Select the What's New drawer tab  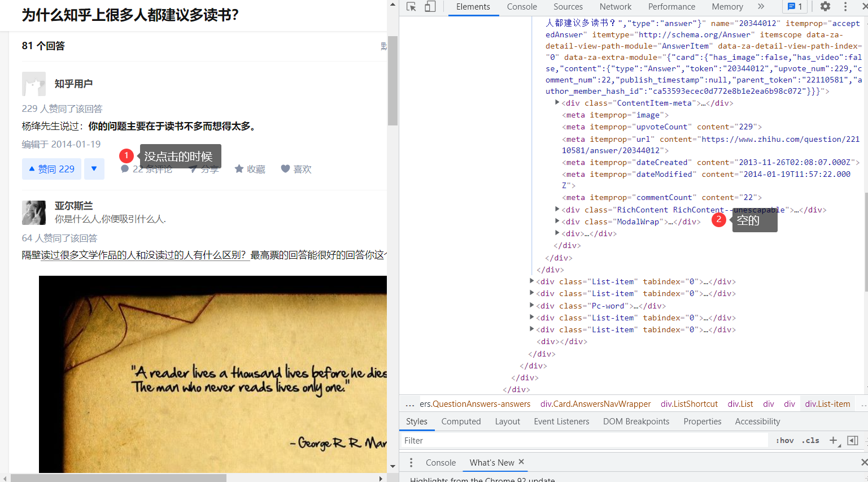pyautogui.click(x=492, y=463)
